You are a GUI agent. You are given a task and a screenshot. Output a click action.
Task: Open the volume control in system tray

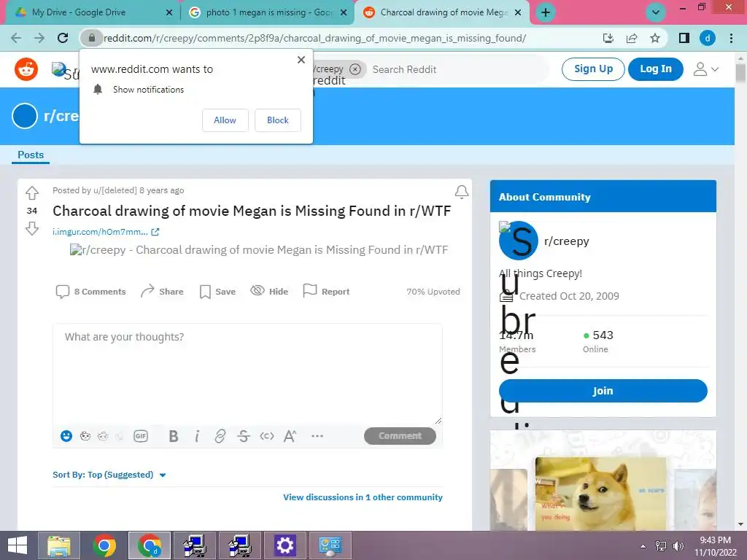click(678, 546)
